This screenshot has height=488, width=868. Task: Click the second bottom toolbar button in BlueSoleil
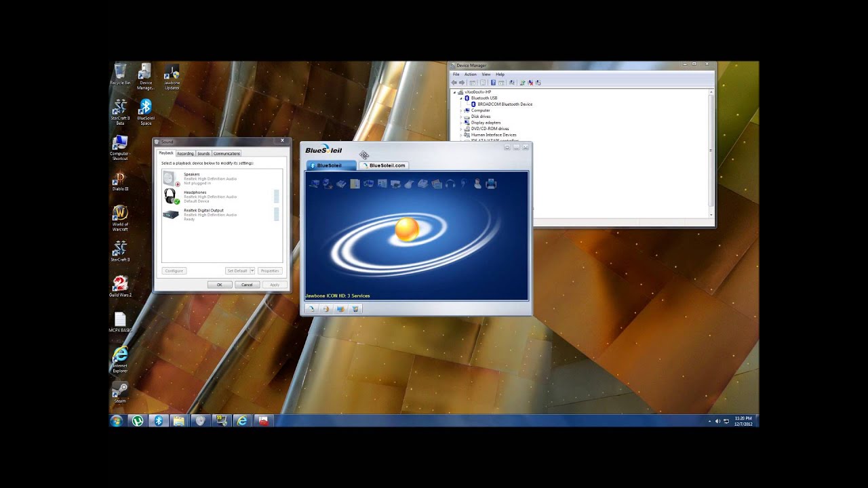[x=325, y=308]
